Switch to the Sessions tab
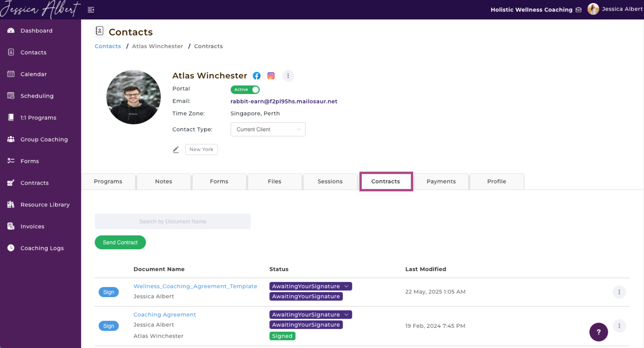 330,182
